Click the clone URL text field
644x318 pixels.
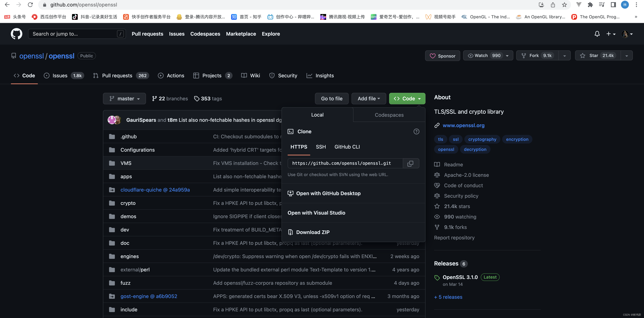click(x=345, y=163)
